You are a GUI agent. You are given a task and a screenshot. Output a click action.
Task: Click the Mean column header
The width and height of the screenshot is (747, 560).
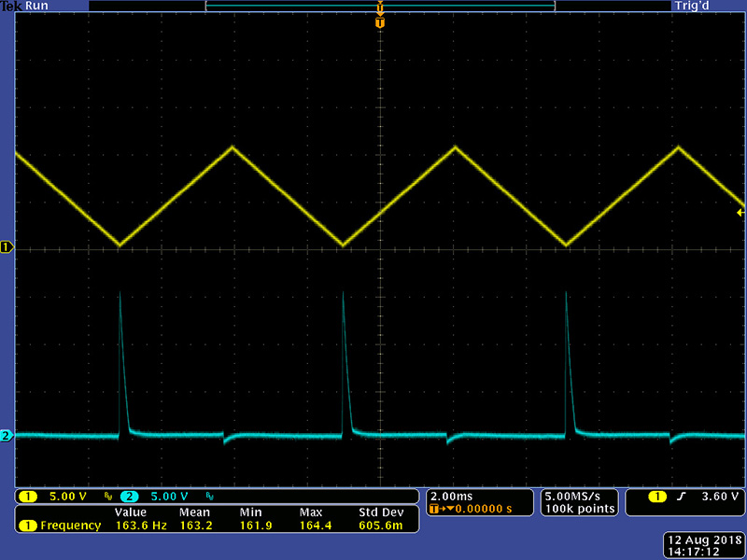196,512
